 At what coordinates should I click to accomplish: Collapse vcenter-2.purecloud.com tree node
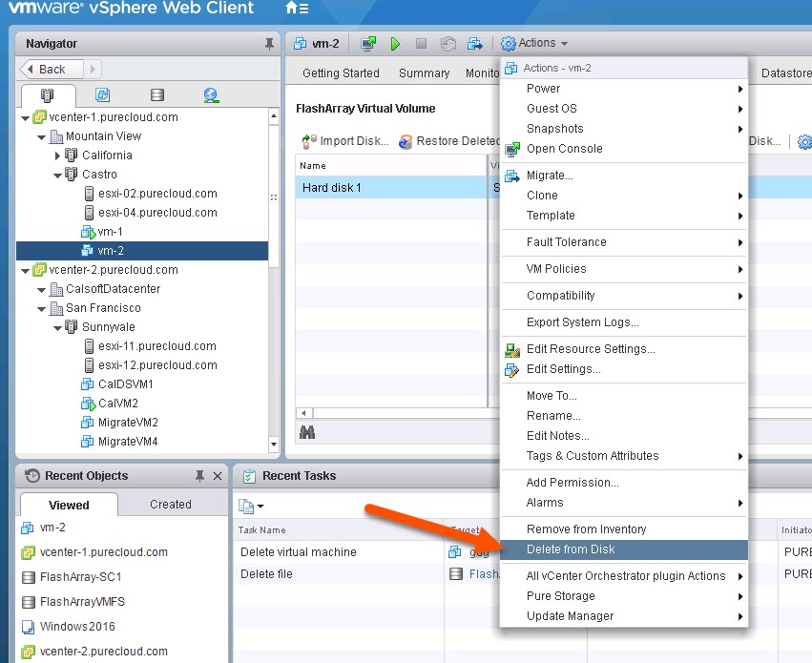click(25, 271)
